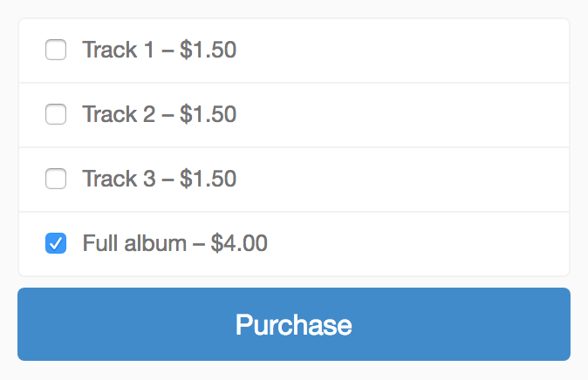Click the 'Track 1 – $1.50' label text
Image resolution: width=588 pixels, height=380 pixels.
coord(159,51)
